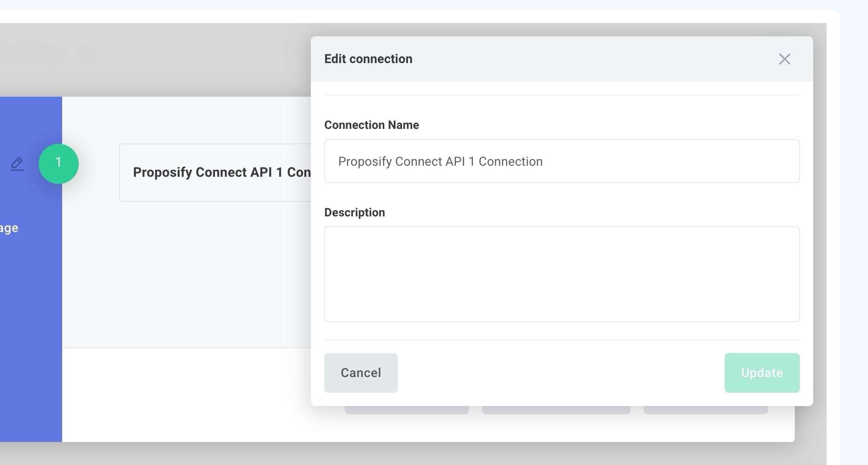Click the Update button
Viewport: 868px width, 465px height.
click(x=762, y=373)
